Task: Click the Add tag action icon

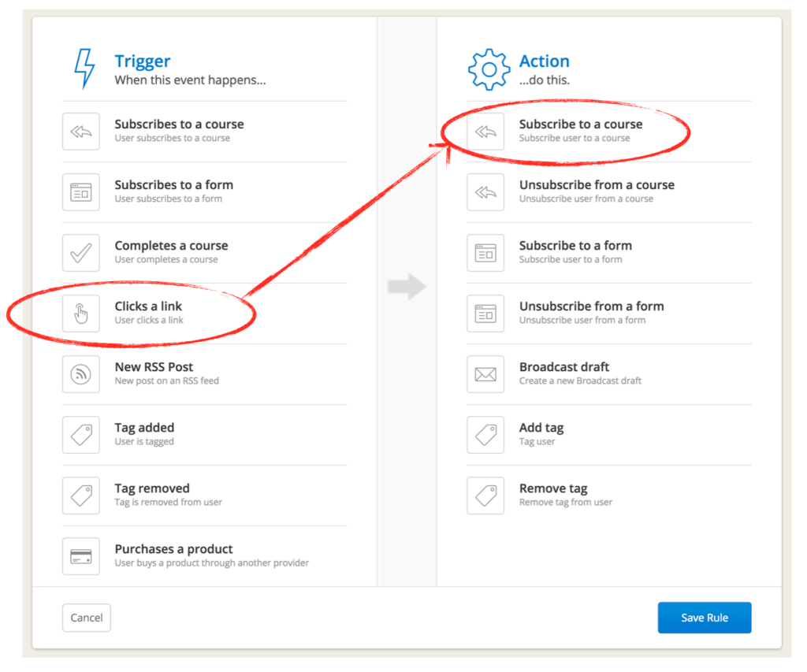Action: click(x=485, y=435)
